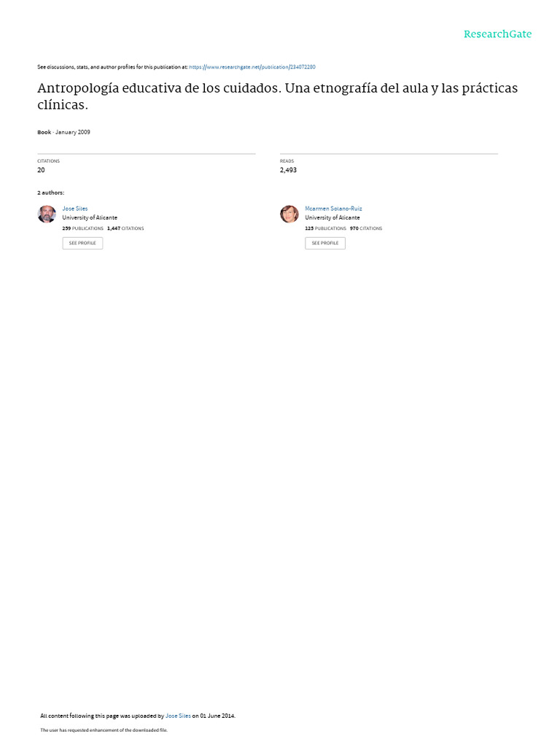Click Jose Siles' profile photo

pyautogui.click(x=47, y=214)
